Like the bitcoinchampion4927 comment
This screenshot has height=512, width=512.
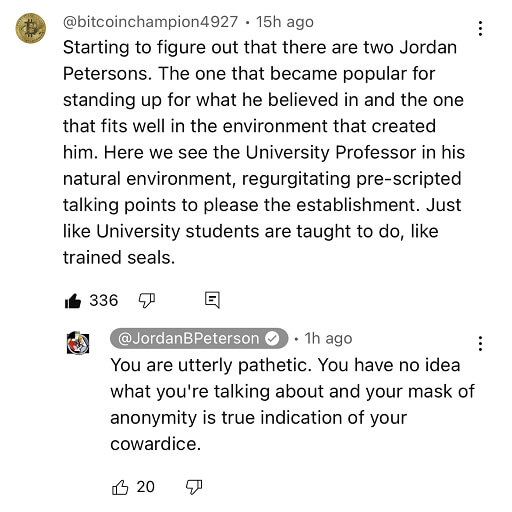(73, 301)
